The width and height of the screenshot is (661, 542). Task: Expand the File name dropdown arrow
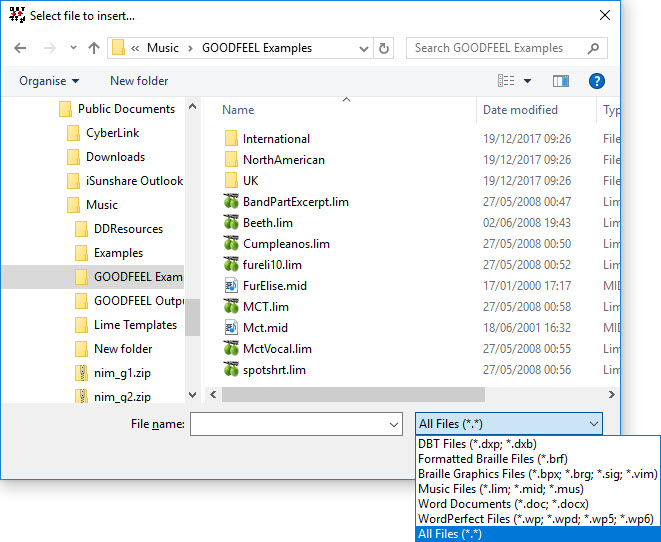pos(394,424)
